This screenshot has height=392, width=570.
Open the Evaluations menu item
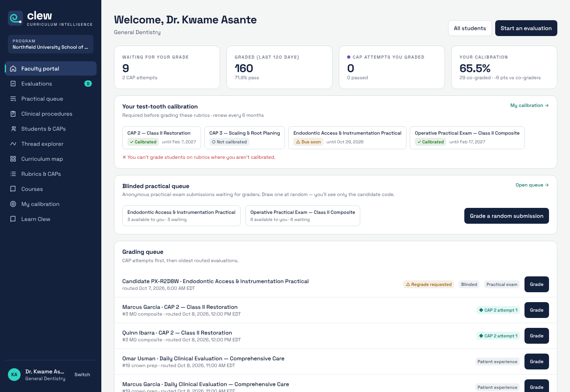[51, 84]
